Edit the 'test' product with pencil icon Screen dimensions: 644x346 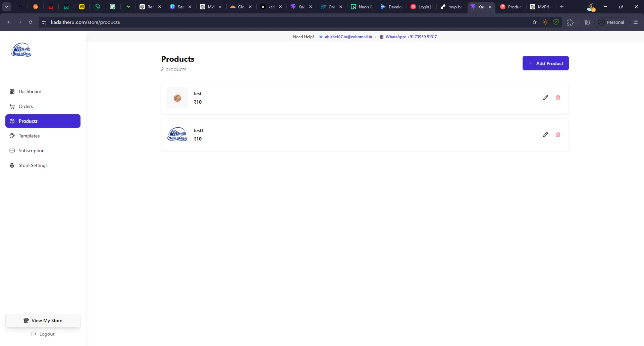(546, 98)
